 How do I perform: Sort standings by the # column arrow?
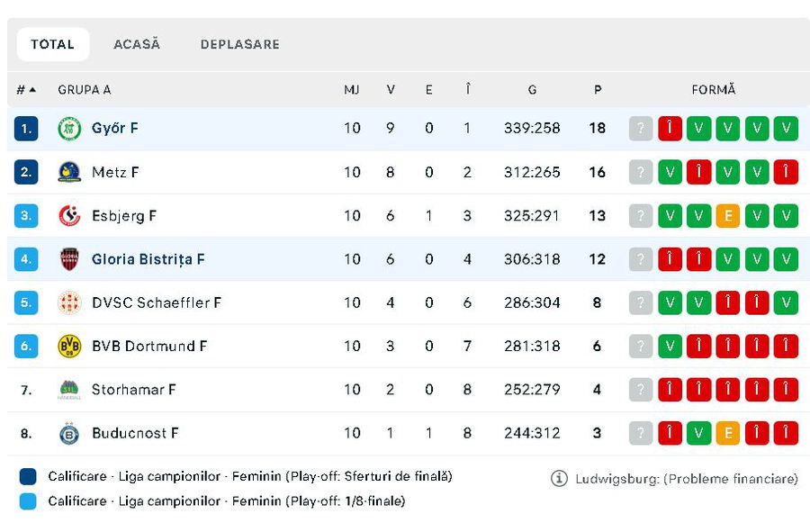32,90
